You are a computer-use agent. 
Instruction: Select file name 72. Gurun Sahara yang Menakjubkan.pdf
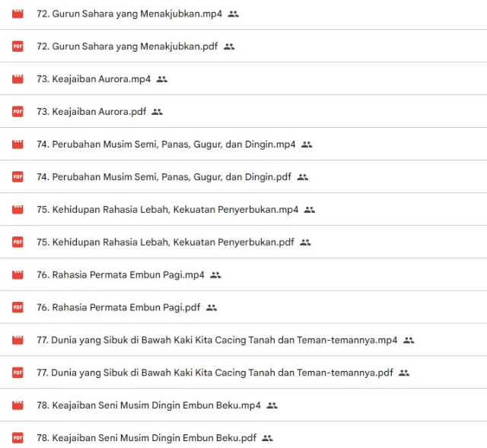pos(127,46)
